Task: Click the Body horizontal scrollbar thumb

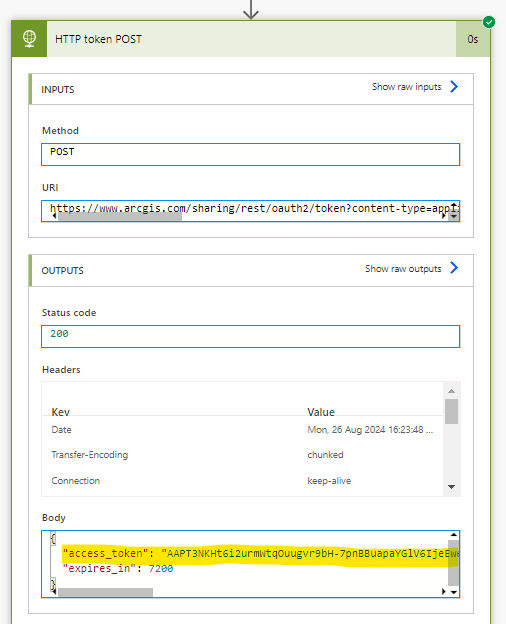Action: [x=105, y=592]
